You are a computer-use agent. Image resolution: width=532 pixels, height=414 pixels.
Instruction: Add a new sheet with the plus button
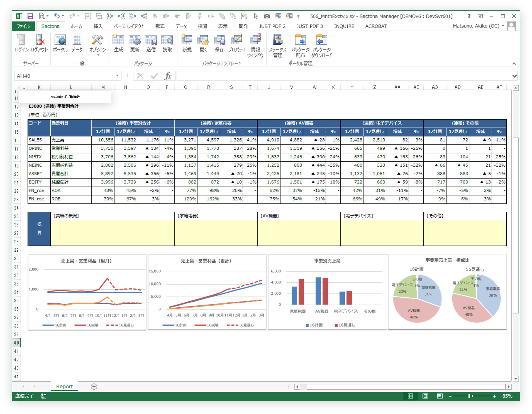pyautogui.click(x=94, y=387)
